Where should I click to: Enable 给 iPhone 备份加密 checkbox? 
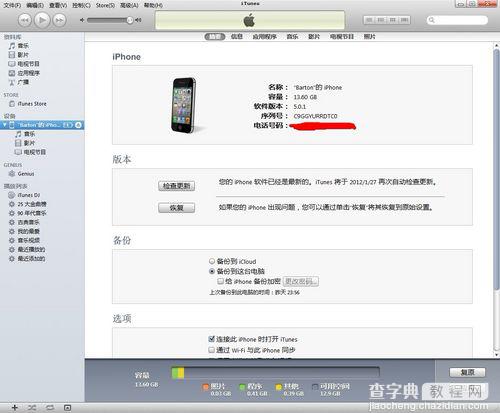pyautogui.click(x=220, y=281)
